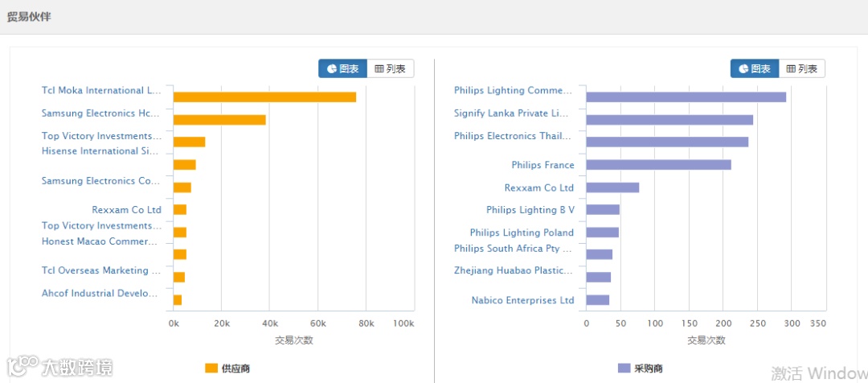
Task: Toggle the purple 采购商 legend swatch
Action: pos(624,369)
